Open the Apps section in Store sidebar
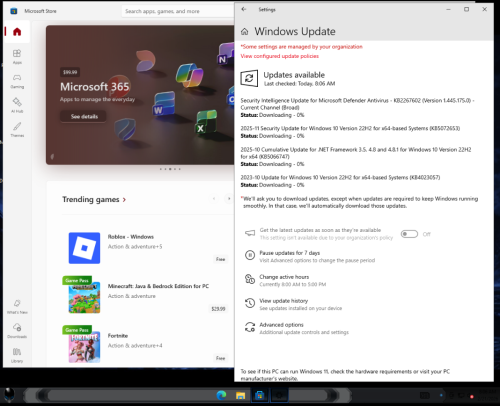 (x=17, y=56)
